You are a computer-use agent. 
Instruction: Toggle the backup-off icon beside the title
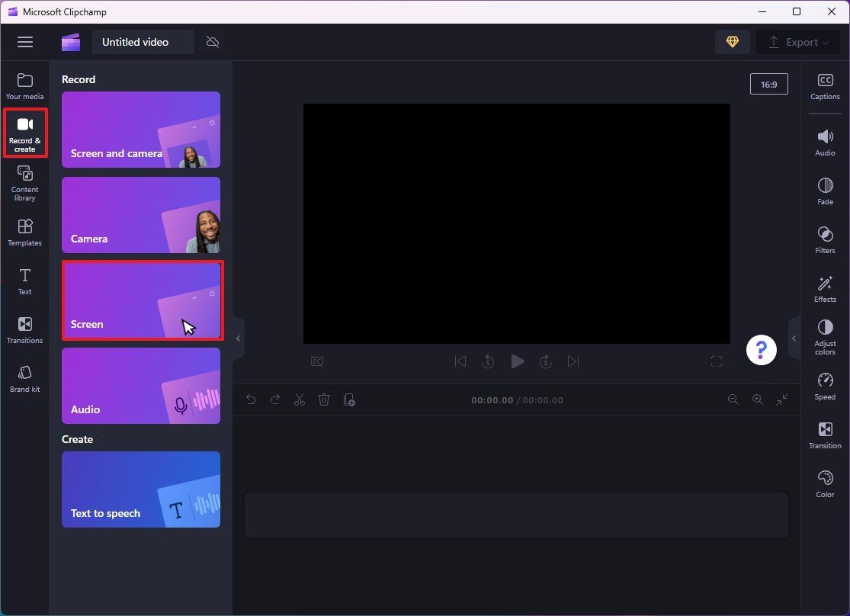212,42
